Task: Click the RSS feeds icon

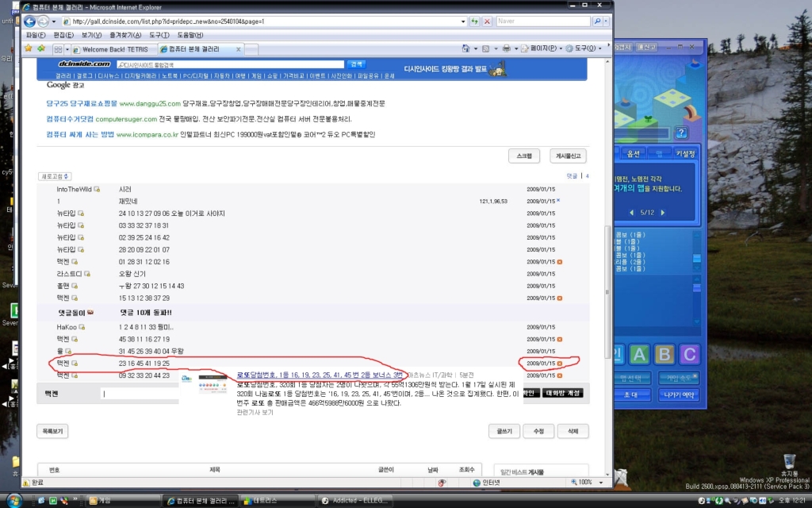Action: tap(485, 48)
